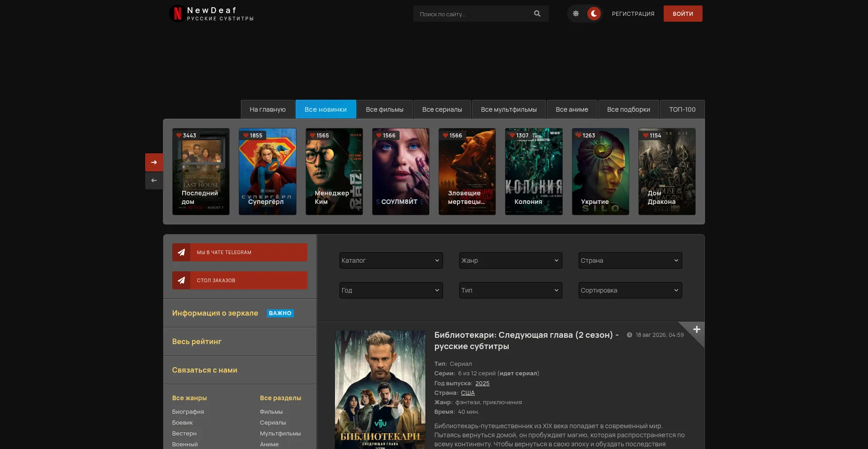Like Дом Дракона via heart icon
The image size is (868, 449).
click(x=646, y=135)
